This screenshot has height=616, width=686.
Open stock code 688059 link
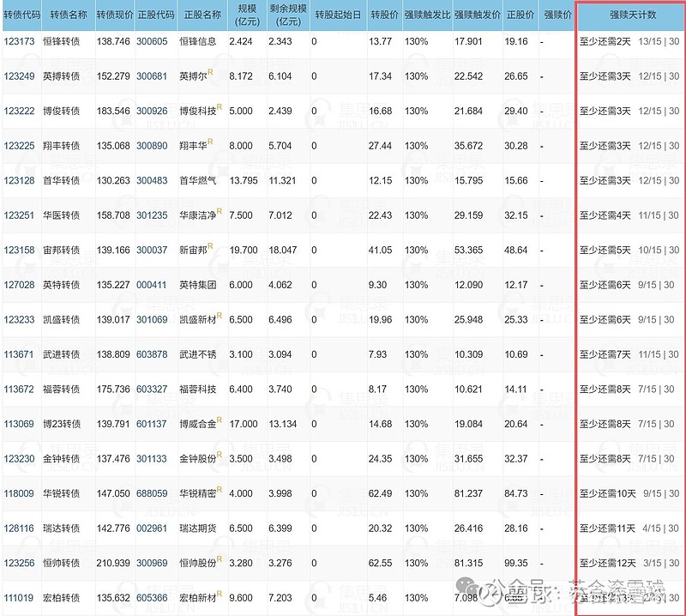pyautogui.click(x=152, y=493)
